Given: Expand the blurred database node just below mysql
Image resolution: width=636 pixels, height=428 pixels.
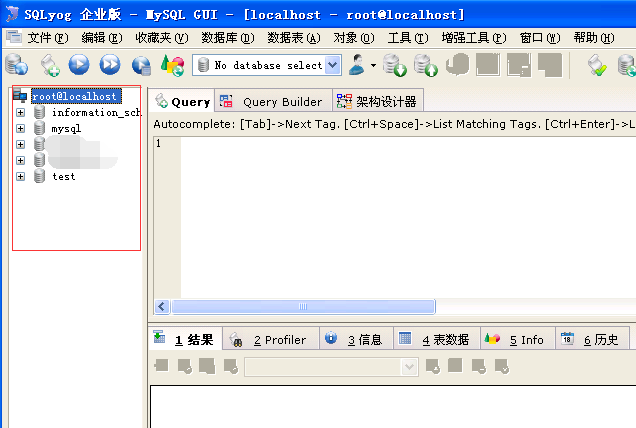Looking at the screenshot, I should point(20,144).
